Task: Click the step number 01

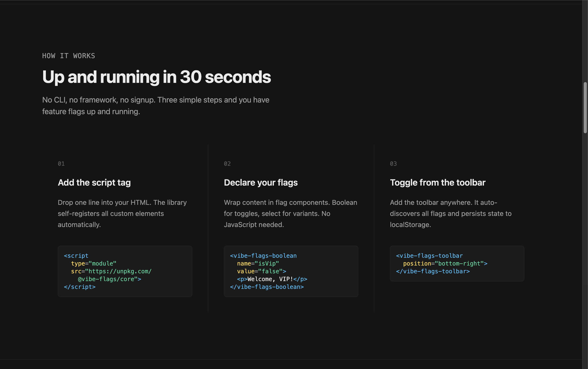Action: coord(61,164)
